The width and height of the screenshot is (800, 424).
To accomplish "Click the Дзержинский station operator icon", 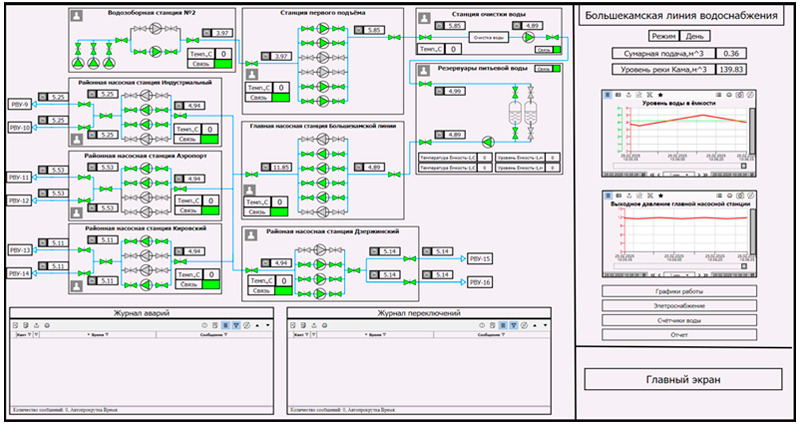I will (x=252, y=235).
